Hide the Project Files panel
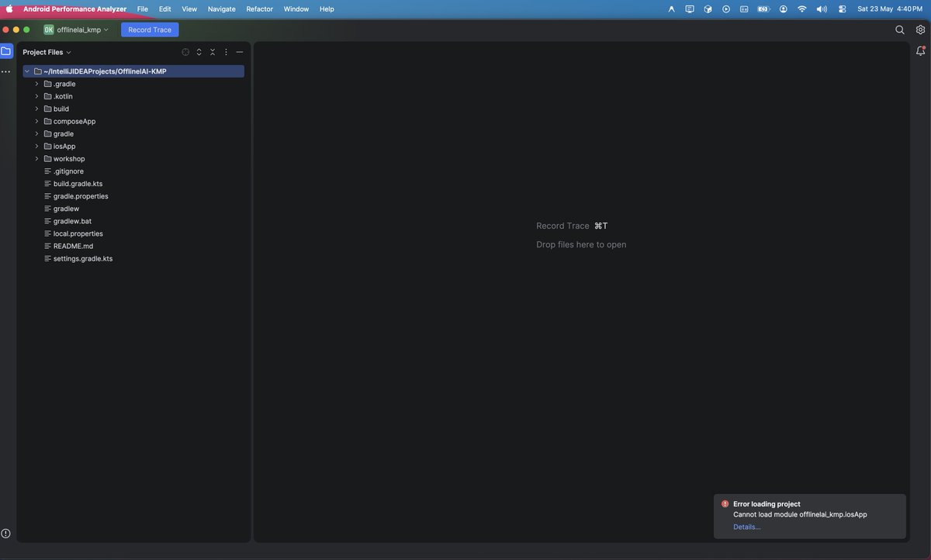The image size is (931, 560). 240,52
